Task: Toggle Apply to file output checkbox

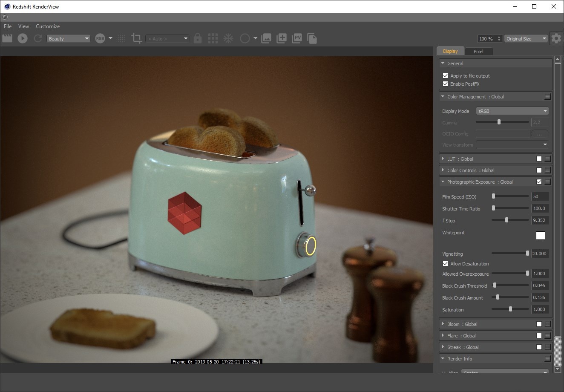Action: [445, 75]
